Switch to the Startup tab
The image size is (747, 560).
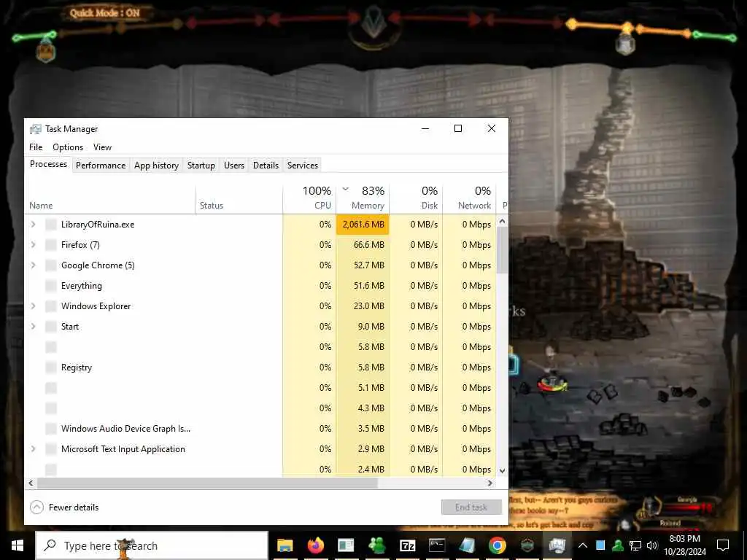click(201, 166)
